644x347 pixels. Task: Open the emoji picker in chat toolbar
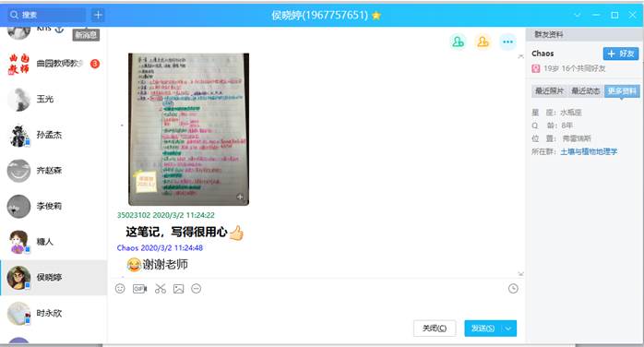(120, 289)
